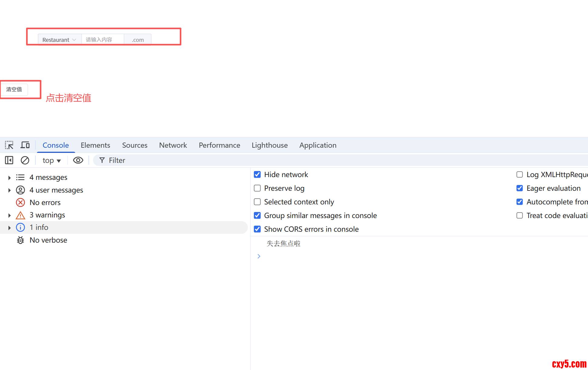Viewport: 588px width, 370px height.
Task: Enable the Preserve log checkbox
Action: pos(257,188)
